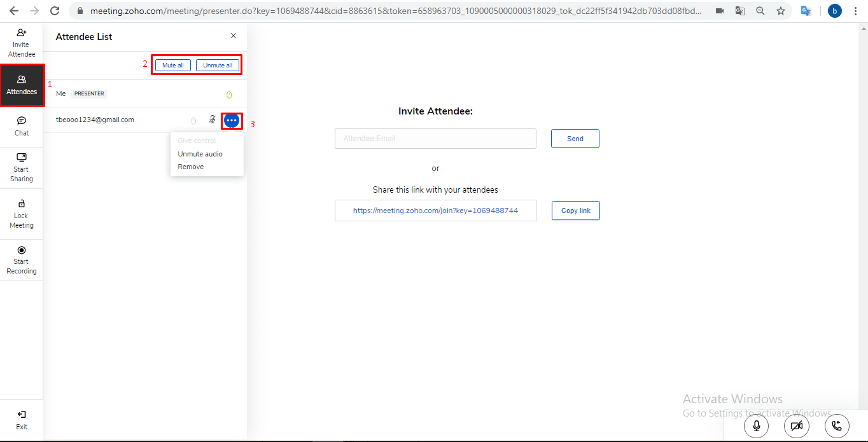
Task: Click the Start Sharing screen icon
Action: [22, 167]
